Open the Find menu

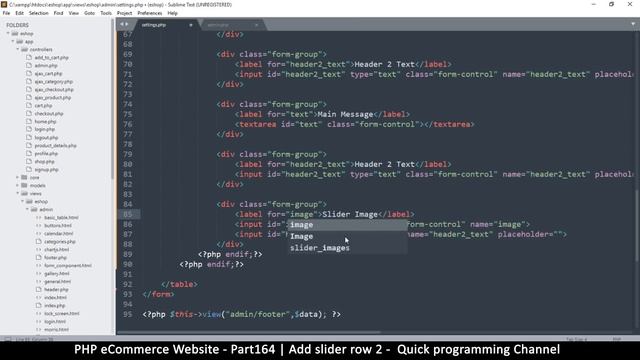click(58, 13)
